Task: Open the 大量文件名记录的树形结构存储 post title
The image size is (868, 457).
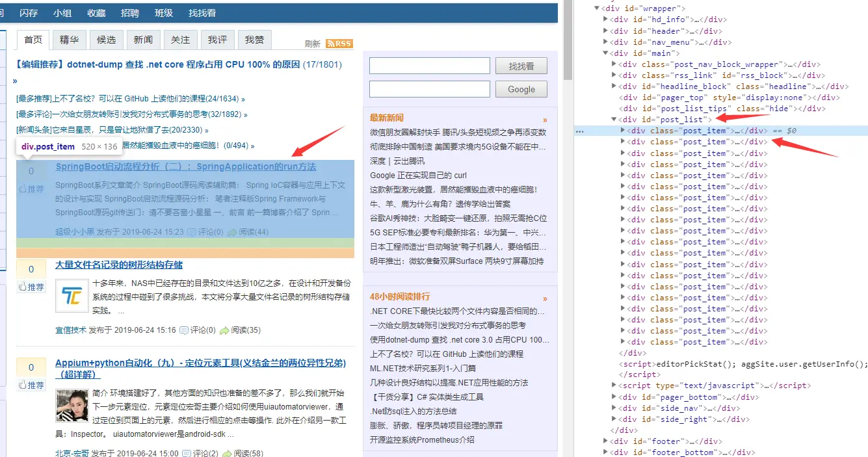Action: 119,265
